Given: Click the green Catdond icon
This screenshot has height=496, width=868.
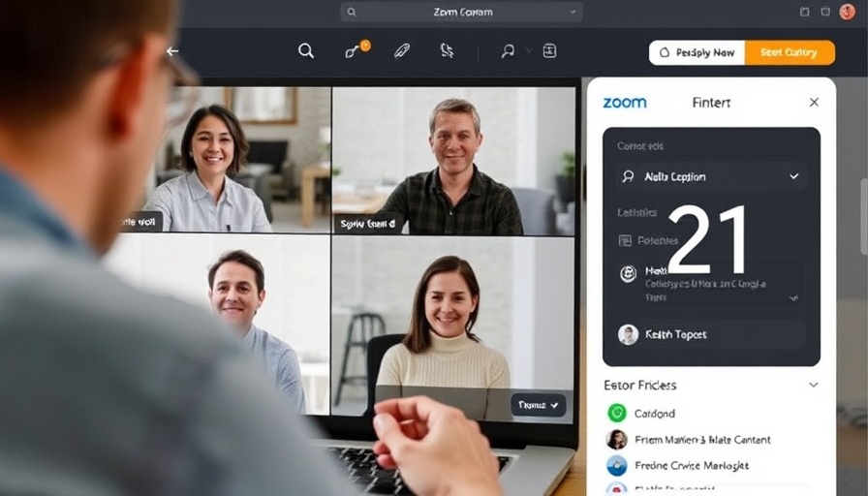Looking at the screenshot, I should click(617, 413).
